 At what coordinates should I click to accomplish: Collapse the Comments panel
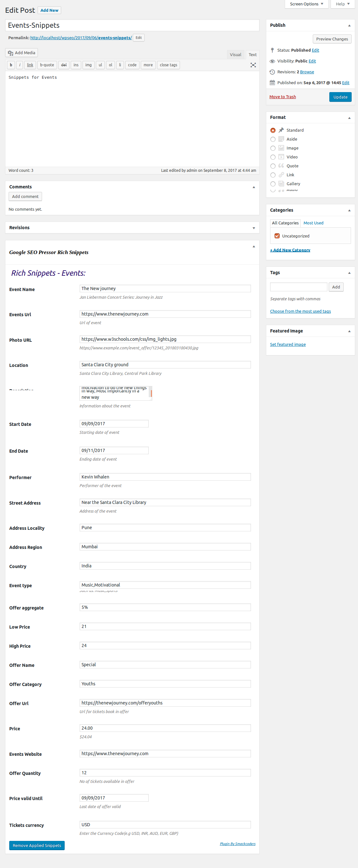254,187
